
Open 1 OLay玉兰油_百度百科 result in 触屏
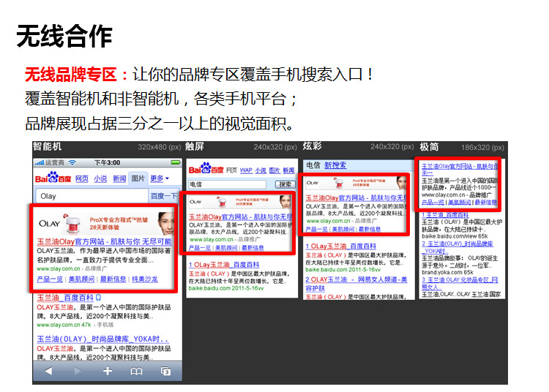click(x=224, y=265)
